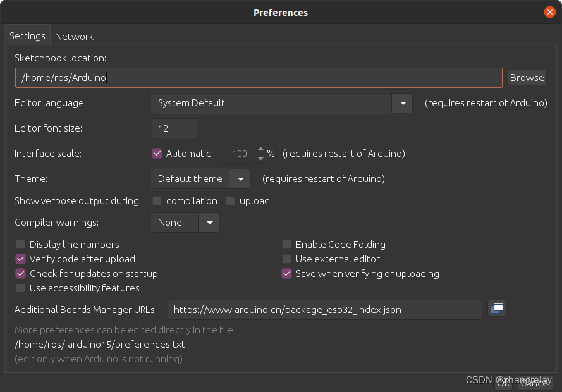The width and height of the screenshot is (562, 392).
Task: Close the Preferences dialog with the red X
Action: 549,12
